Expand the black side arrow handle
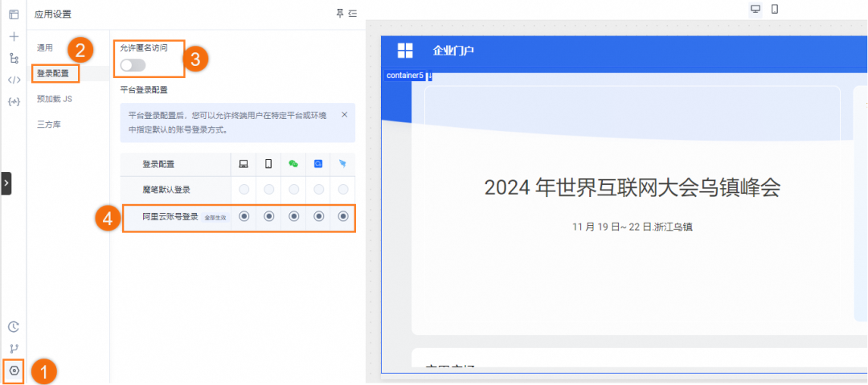The height and width of the screenshot is (385, 868). click(x=6, y=183)
